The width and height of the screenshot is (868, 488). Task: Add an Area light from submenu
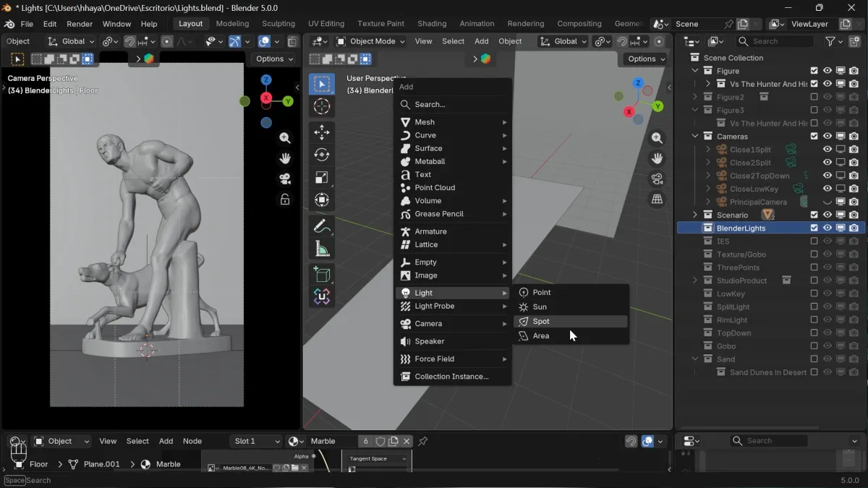(x=571, y=336)
